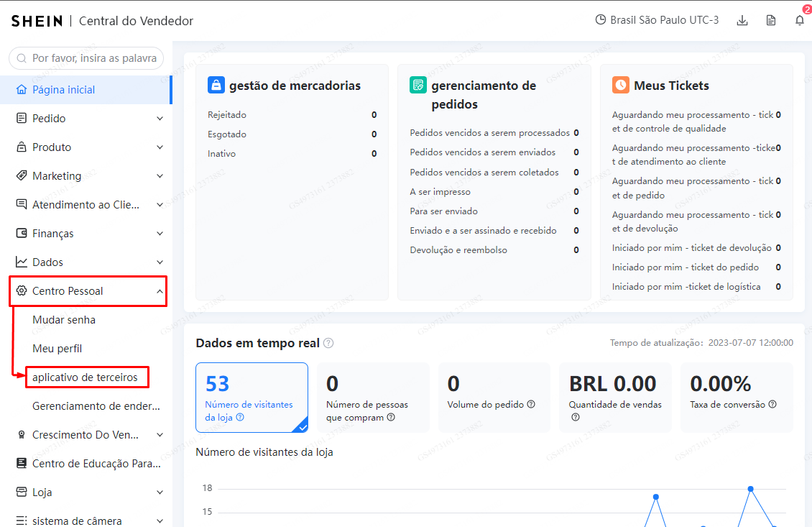
Task: Click the gestão de mercadorias lock icon
Action: pyautogui.click(x=216, y=85)
